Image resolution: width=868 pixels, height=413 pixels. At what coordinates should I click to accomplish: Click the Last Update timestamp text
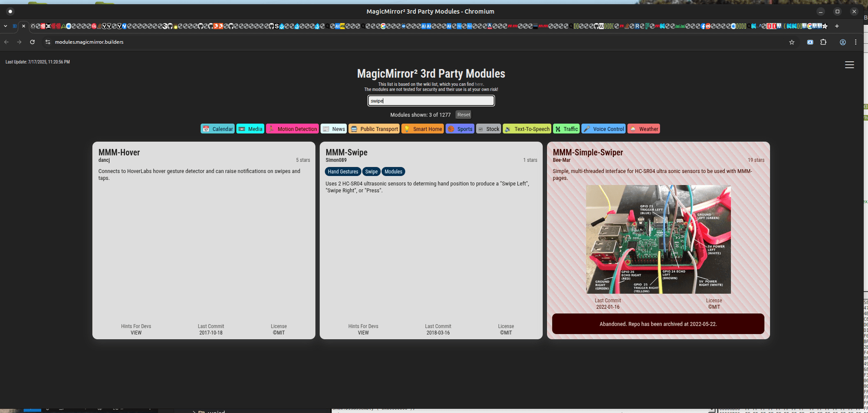click(x=37, y=62)
